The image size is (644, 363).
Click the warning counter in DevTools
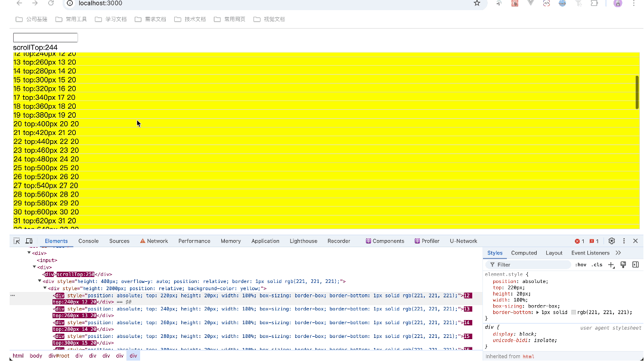tap(591, 241)
